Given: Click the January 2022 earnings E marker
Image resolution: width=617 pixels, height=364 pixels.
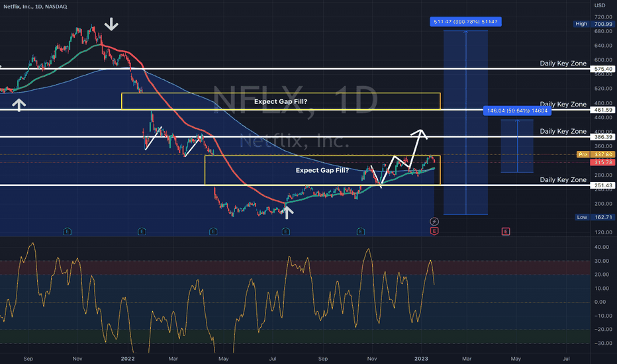Looking at the screenshot, I should coord(142,232).
